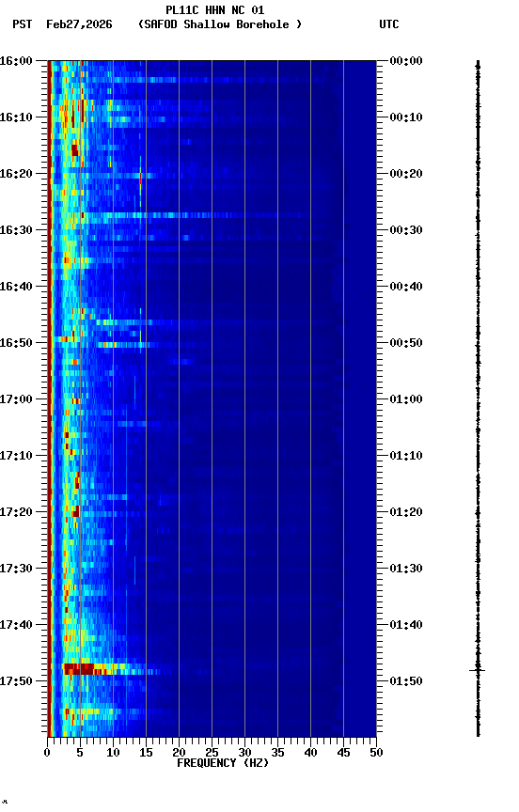The height and width of the screenshot is (812, 519).
Task: Click the 10 Hz frequency tick label
Action: 113,753
